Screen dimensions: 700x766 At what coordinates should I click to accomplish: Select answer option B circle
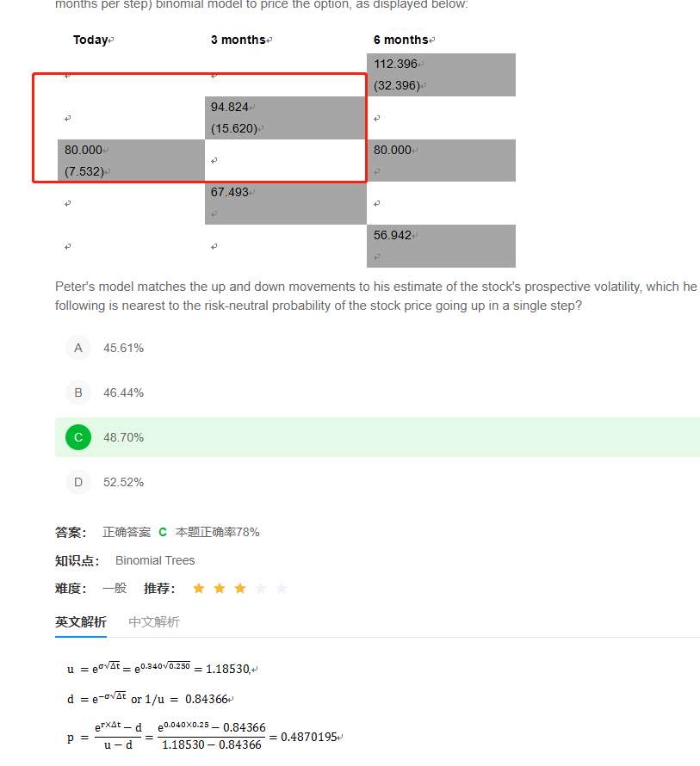(x=78, y=392)
